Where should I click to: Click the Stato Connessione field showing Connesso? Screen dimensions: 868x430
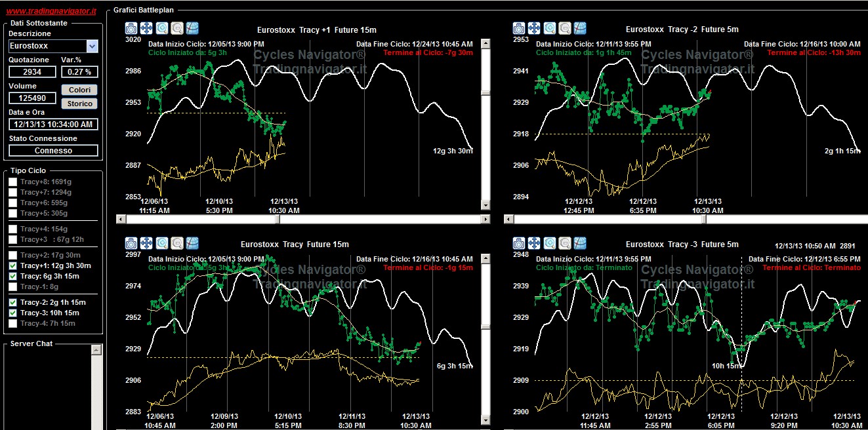tap(53, 150)
